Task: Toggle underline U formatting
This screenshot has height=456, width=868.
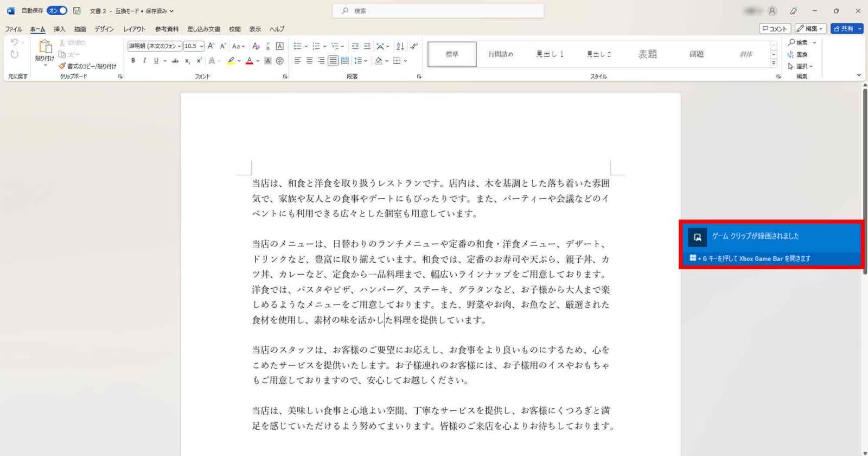Action: point(156,61)
